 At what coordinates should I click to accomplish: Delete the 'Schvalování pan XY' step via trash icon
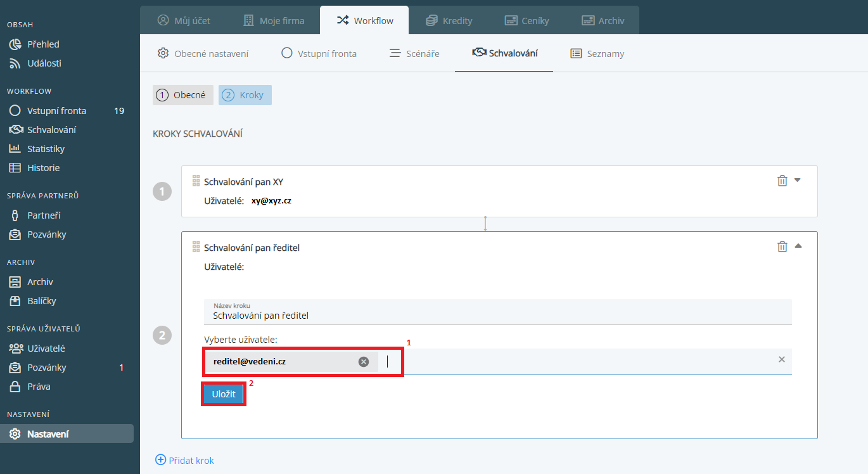(x=782, y=181)
